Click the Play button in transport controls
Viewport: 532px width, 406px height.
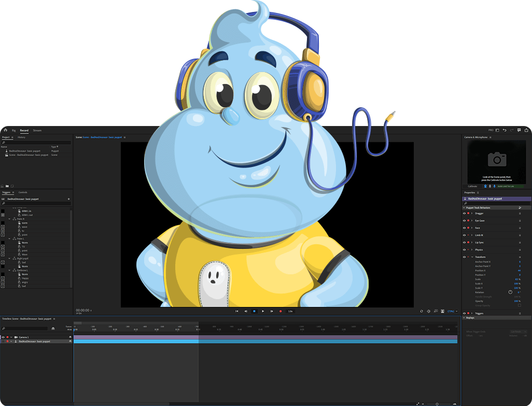coord(263,311)
